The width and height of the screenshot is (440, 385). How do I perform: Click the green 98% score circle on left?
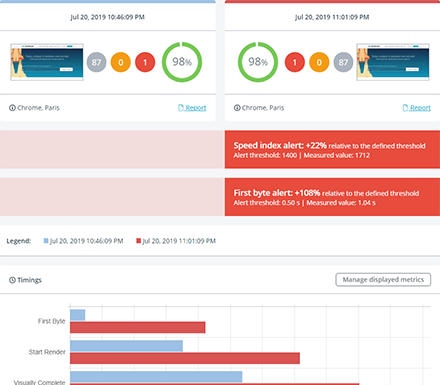182,62
